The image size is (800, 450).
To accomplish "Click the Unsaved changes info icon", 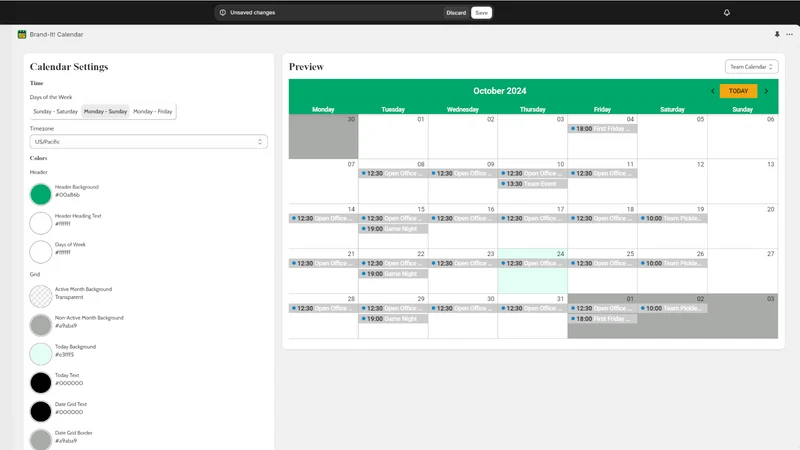I will pyautogui.click(x=223, y=13).
